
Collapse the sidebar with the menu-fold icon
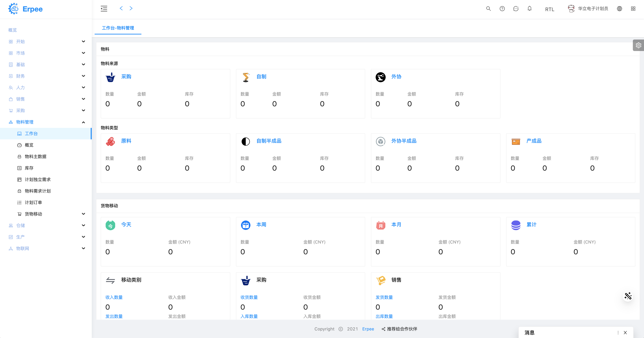[x=104, y=9]
